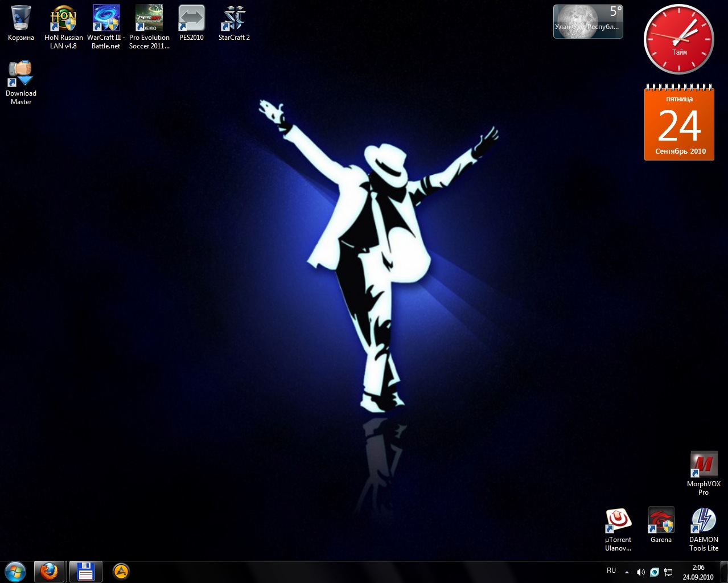The width and height of the screenshot is (728, 583).
Task: Open the volume speaker control
Action: pos(640,572)
